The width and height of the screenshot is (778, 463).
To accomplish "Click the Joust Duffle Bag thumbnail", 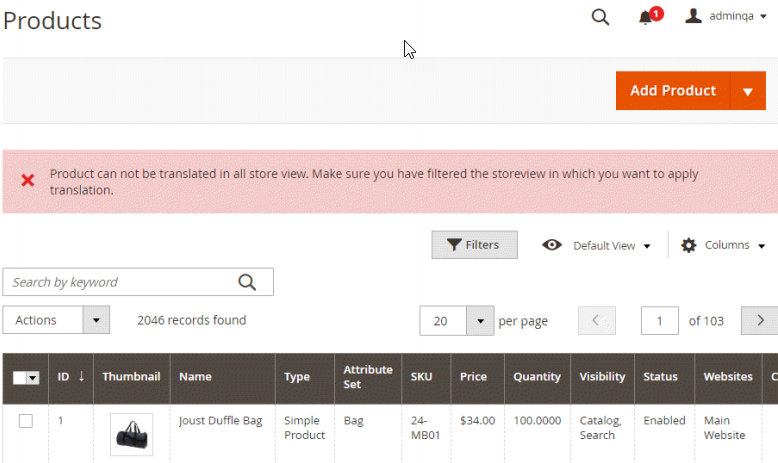I will [x=131, y=434].
